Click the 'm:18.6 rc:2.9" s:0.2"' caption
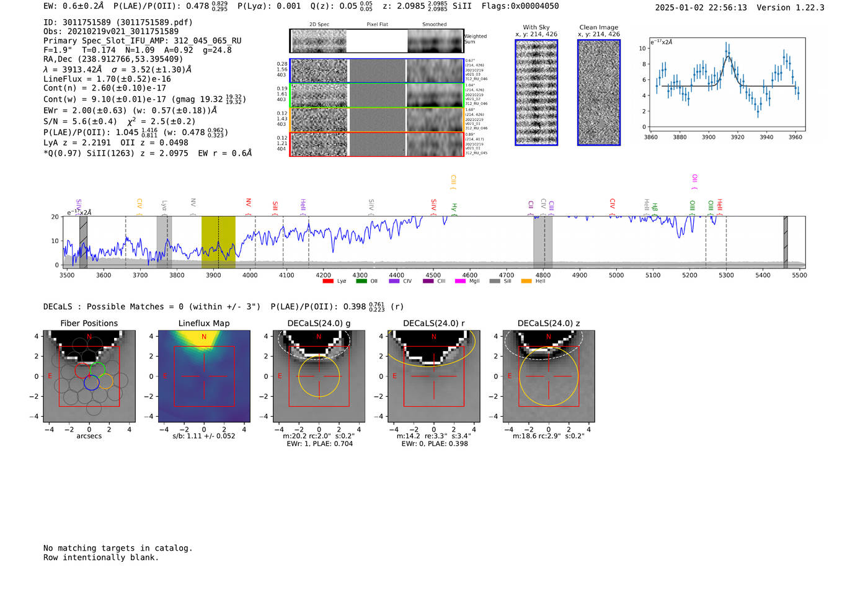Screen dimensions: 868x591 [x=549, y=436]
